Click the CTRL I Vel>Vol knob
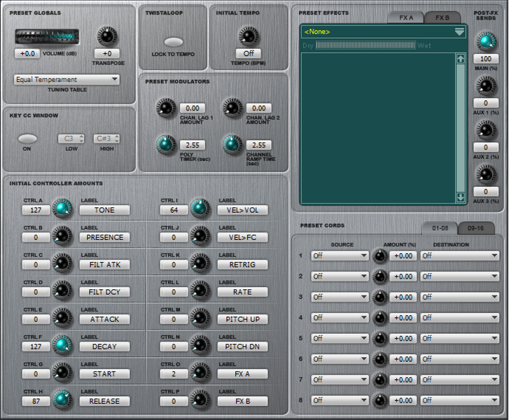Image resolution: width=509 pixels, height=420 pixels. pyautogui.click(x=200, y=209)
